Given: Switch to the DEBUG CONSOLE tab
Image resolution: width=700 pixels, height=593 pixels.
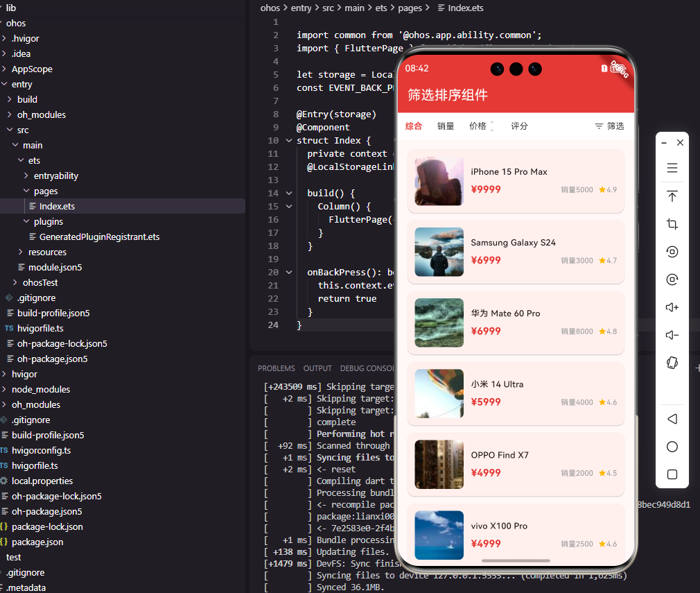Looking at the screenshot, I should 367,368.
